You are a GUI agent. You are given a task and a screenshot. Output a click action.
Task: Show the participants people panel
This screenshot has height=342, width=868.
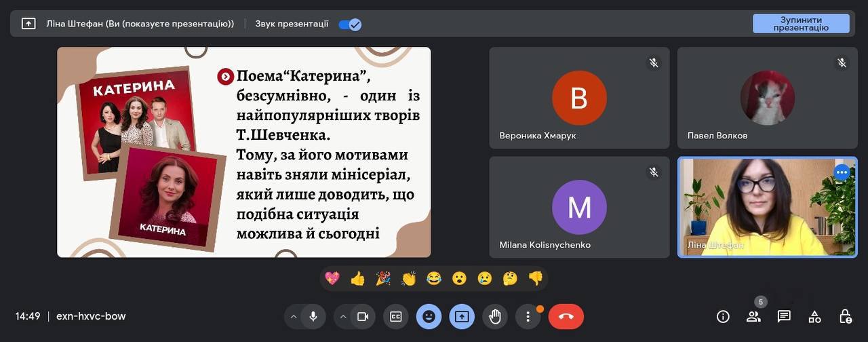click(x=753, y=316)
